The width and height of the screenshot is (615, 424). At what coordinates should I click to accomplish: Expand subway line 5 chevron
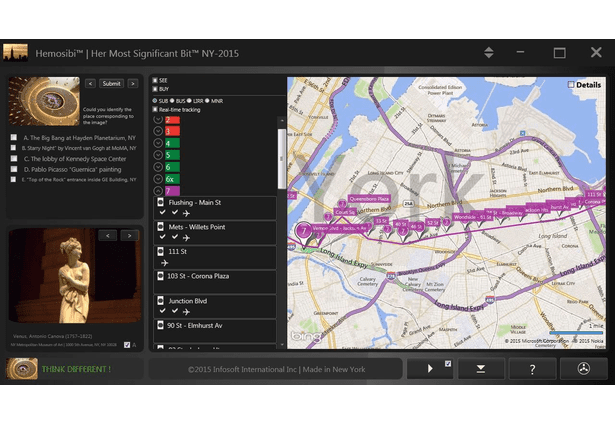pos(158,155)
